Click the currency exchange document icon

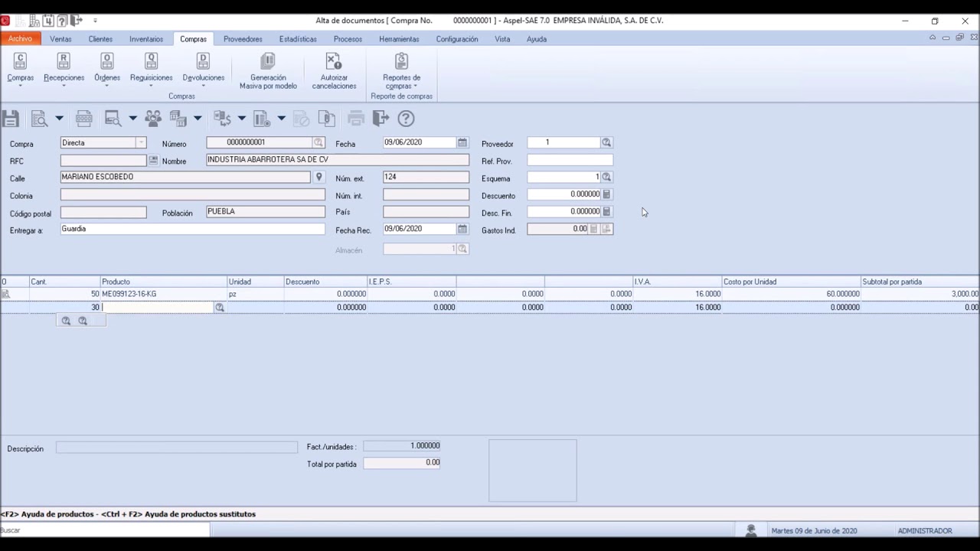(223, 119)
